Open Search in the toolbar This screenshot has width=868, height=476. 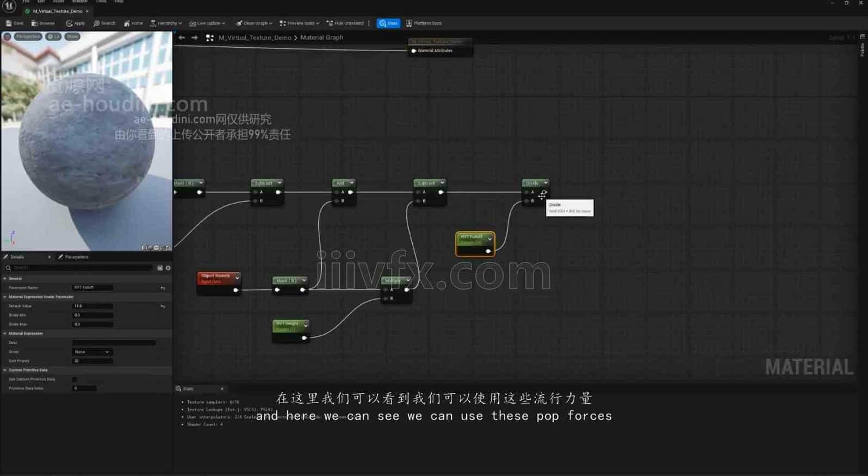104,23
